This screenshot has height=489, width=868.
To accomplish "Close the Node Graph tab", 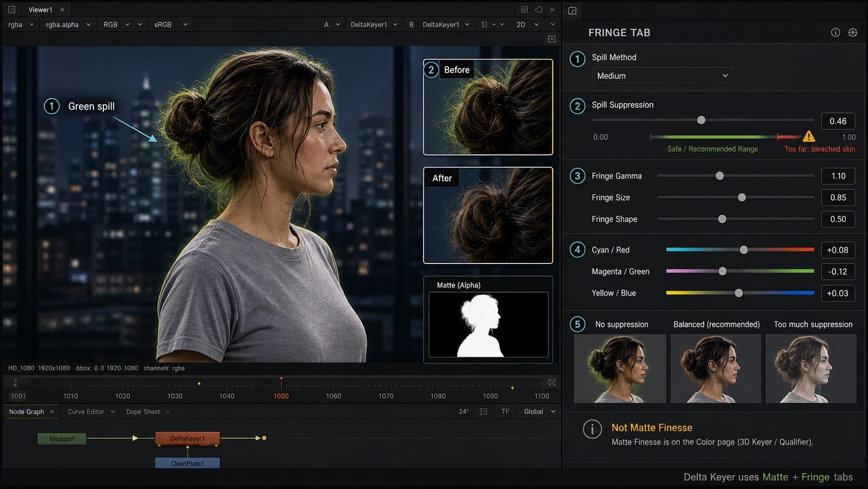I will pos(52,412).
